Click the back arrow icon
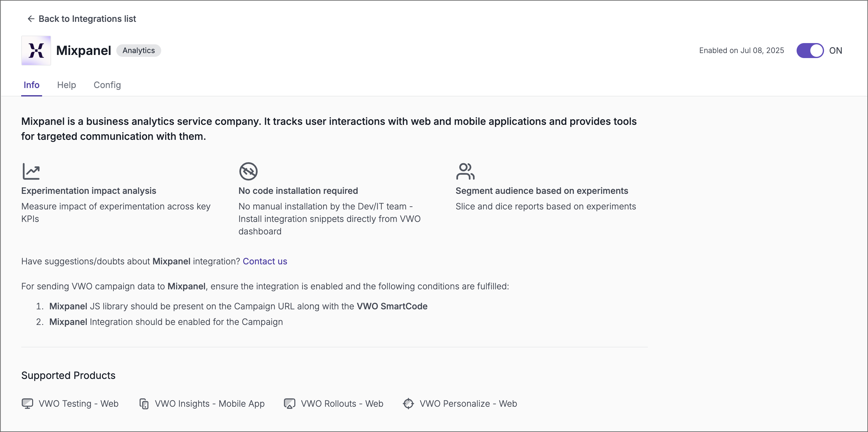 [31, 19]
